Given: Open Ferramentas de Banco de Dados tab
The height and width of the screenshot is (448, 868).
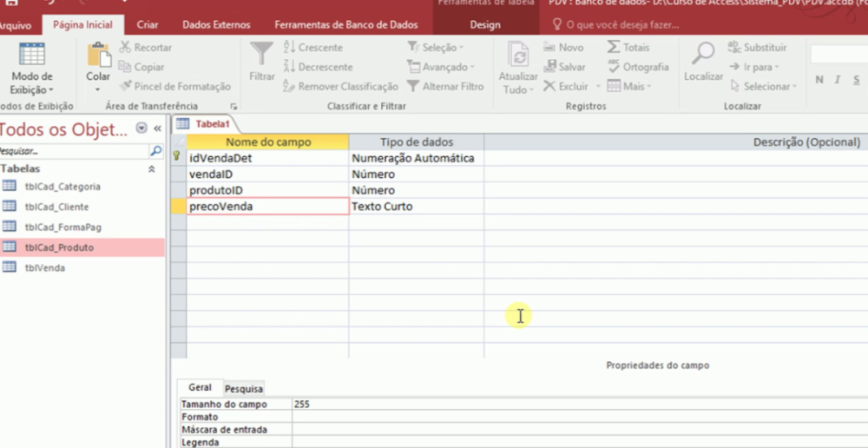Looking at the screenshot, I should 346,25.
